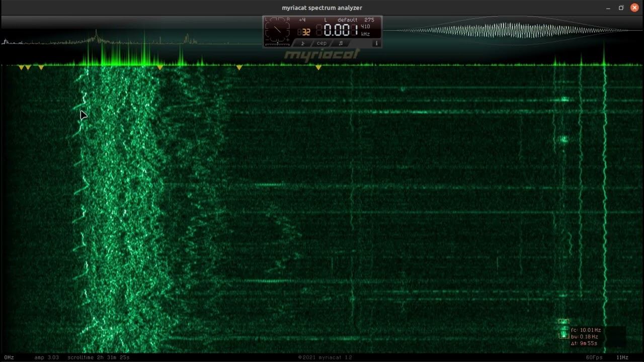The height and width of the screenshot is (362, 644).
Task: Click the 'scrolltime 2h 31m 25s' status
Action: [98, 357]
